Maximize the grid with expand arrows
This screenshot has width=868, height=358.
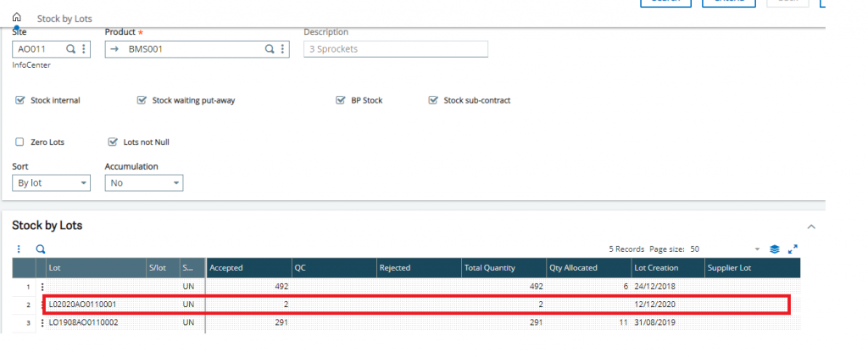pos(793,249)
